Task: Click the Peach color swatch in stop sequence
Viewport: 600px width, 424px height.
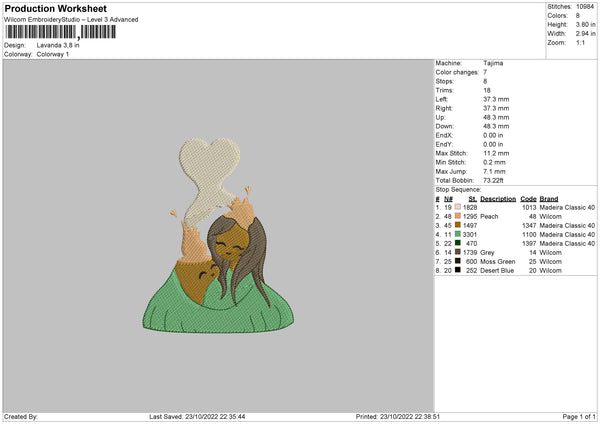Action: [458, 216]
